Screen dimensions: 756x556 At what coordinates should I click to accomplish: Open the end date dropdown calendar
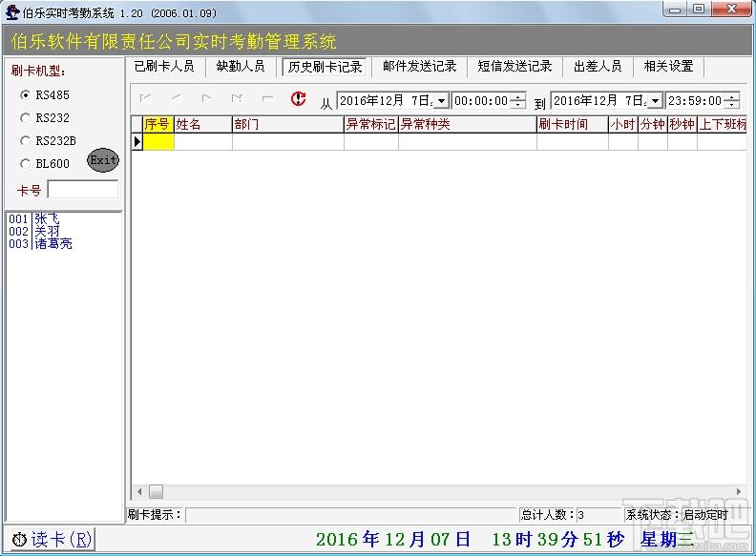pos(655,101)
